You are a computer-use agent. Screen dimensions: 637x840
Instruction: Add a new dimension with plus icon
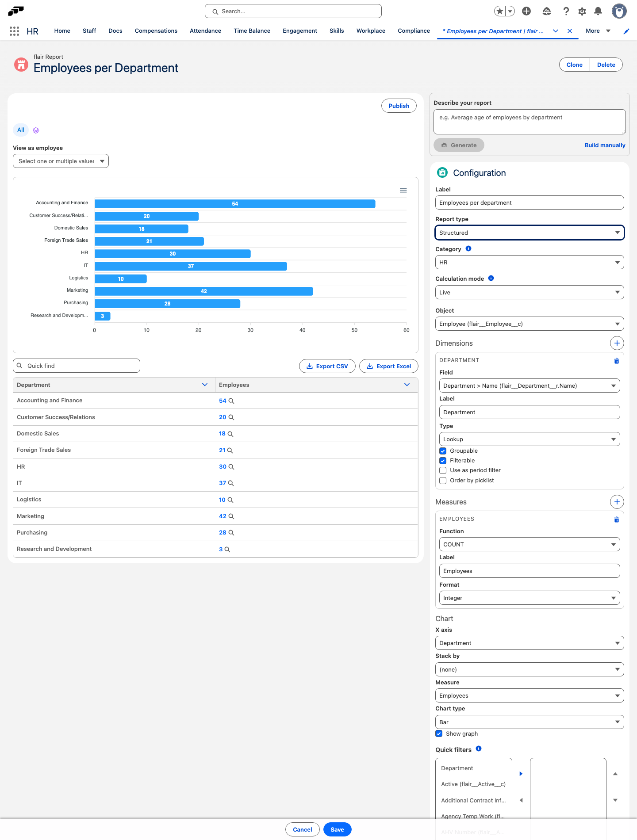click(x=617, y=343)
